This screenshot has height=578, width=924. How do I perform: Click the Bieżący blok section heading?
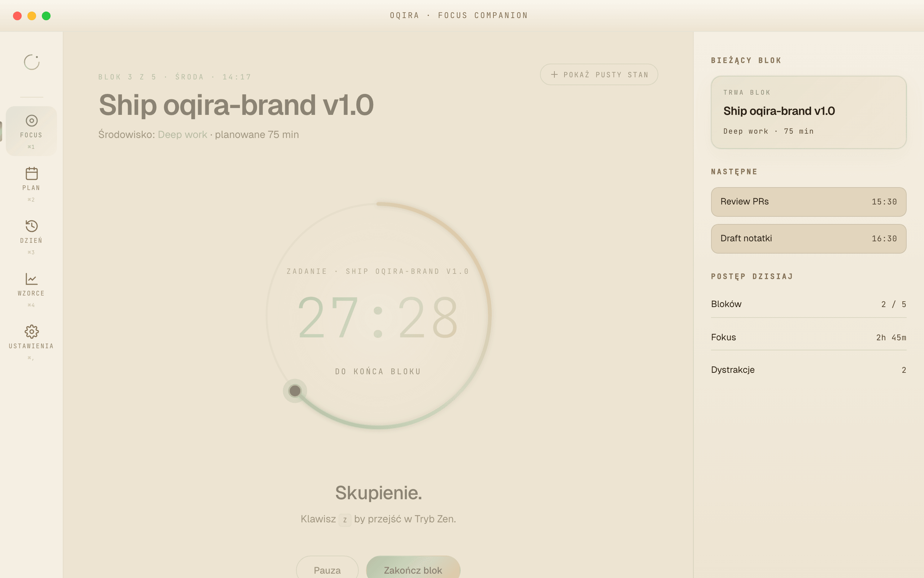(x=746, y=60)
